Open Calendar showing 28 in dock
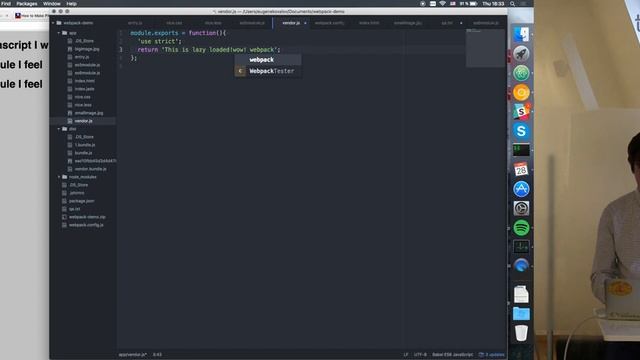 click(x=521, y=169)
